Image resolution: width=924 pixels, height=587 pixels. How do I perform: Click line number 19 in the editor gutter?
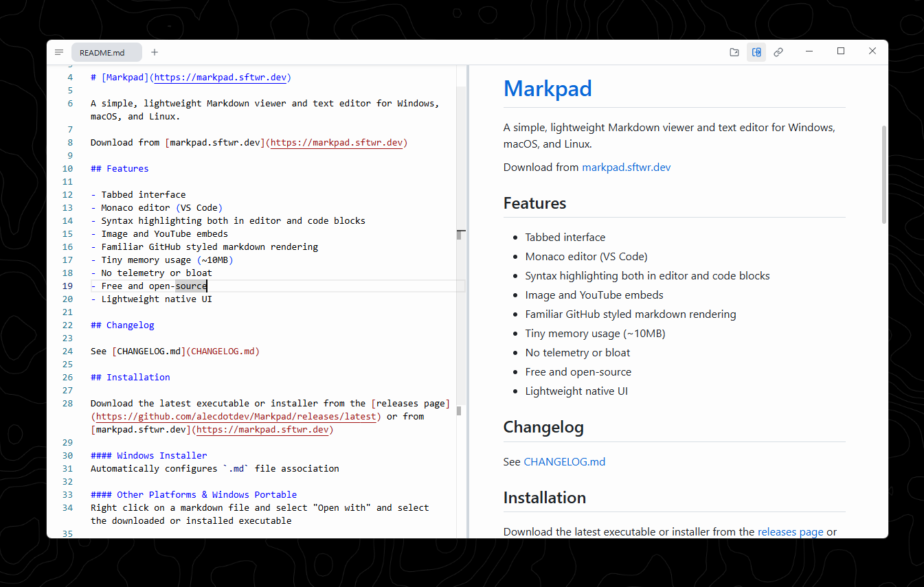[x=67, y=286]
